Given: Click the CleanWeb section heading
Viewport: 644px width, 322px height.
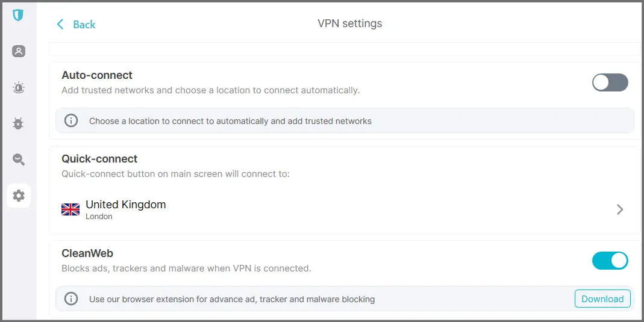Looking at the screenshot, I should point(87,253).
